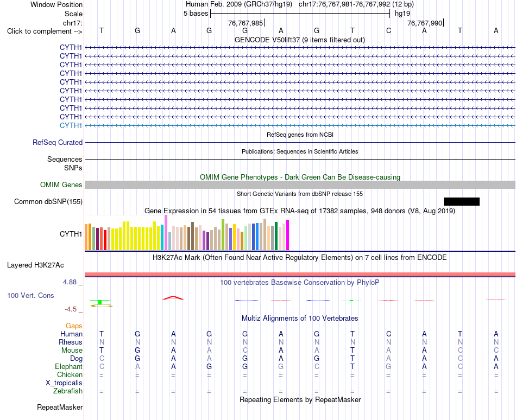Open the RefSeq Curated track label
Image resolution: width=516 pixels, height=420 pixels.
pyautogui.click(x=58, y=142)
